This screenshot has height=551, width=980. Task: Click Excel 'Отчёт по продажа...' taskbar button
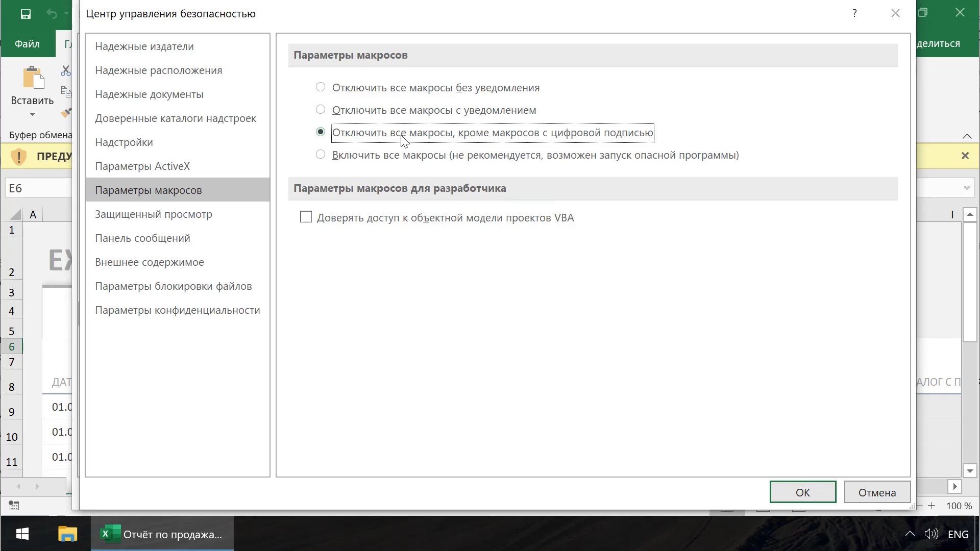pos(162,534)
